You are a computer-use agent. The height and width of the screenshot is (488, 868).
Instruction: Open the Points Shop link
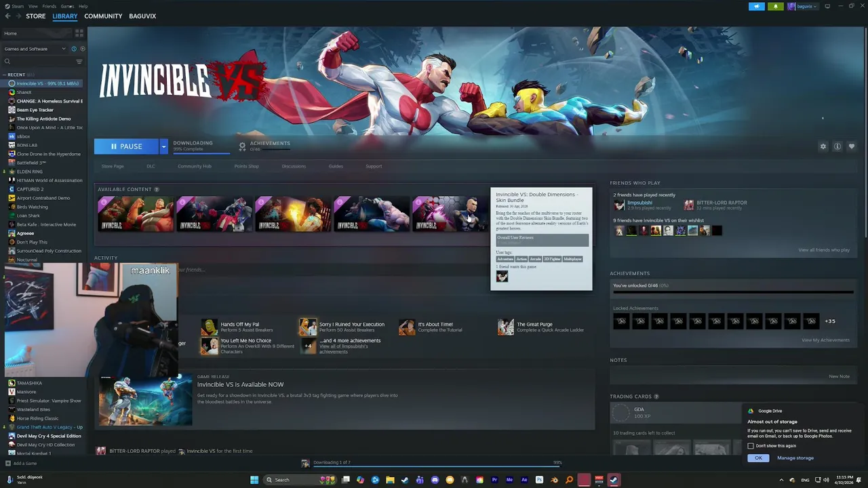pos(246,166)
